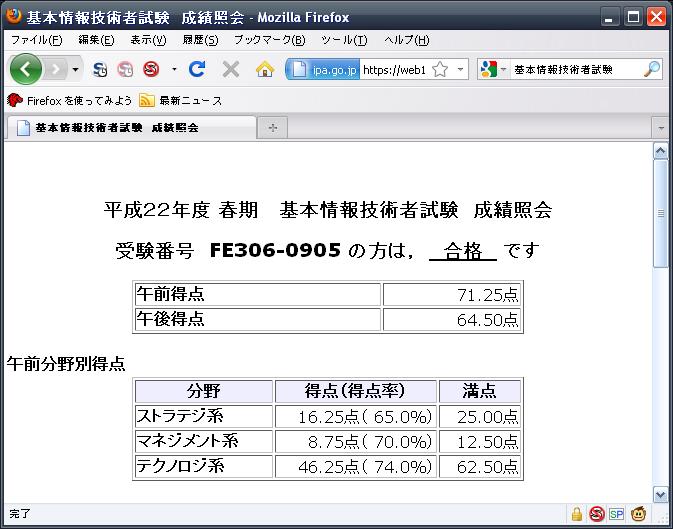Click the scrollbar up arrow
673x529 pixels.
pos(660,151)
